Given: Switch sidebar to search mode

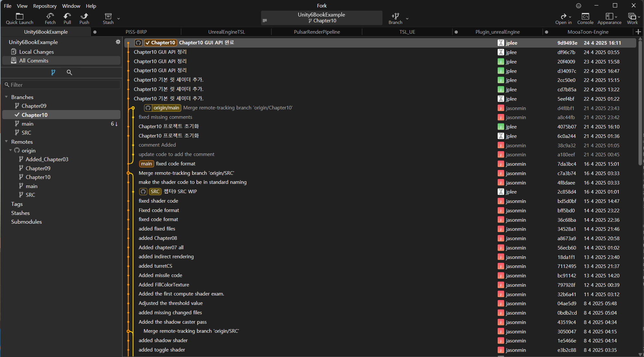Looking at the screenshot, I should tap(69, 73).
